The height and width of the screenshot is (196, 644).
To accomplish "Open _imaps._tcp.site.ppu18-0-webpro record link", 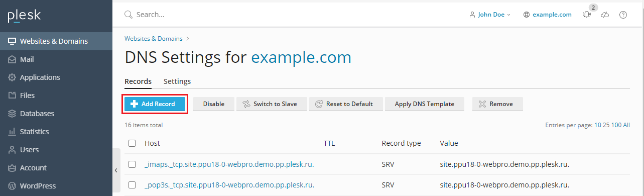I will (229, 164).
